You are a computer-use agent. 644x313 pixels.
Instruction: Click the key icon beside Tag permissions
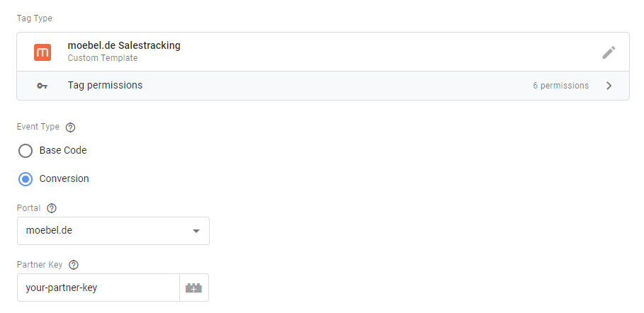(x=42, y=86)
